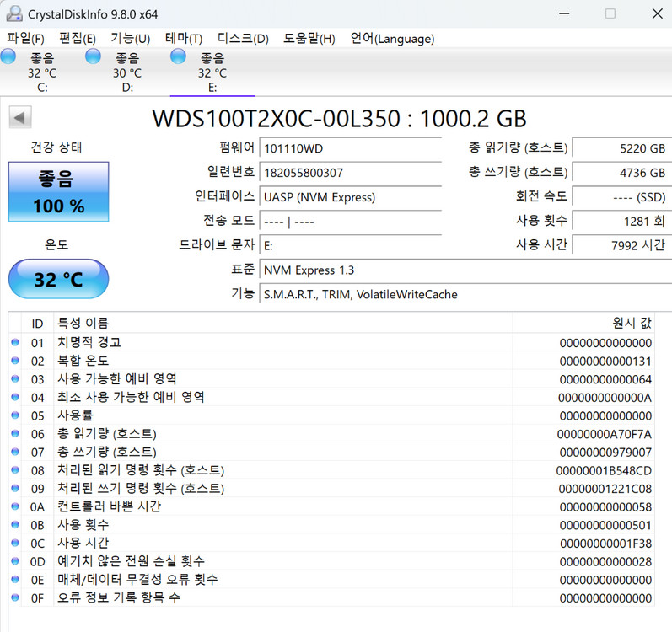Image resolution: width=672 pixels, height=632 pixels.
Task: Click raw value 00000000001F38
Action: (x=605, y=544)
